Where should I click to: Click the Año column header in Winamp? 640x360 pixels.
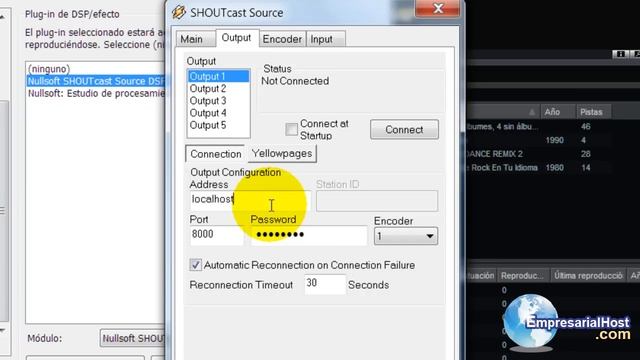[x=558, y=112]
